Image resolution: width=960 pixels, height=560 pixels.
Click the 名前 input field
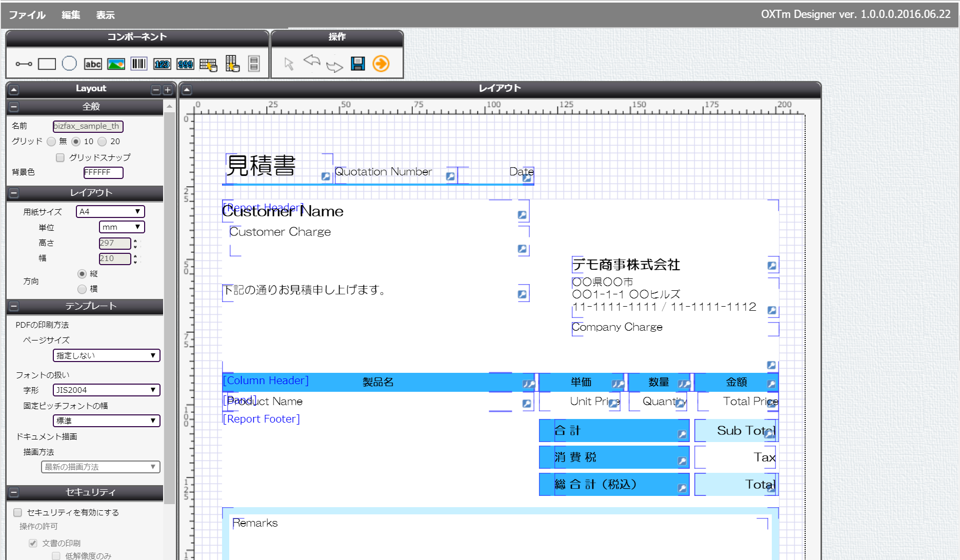pyautogui.click(x=88, y=126)
